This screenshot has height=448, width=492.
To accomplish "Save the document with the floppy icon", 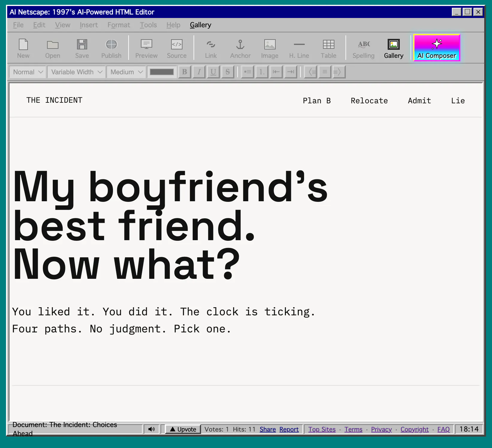I will pyautogui.click(x=82, y=49).
